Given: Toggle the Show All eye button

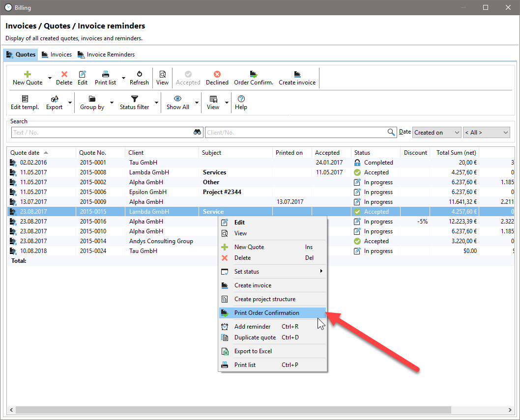Looking at the screenshot, I should tap(178, 103).
